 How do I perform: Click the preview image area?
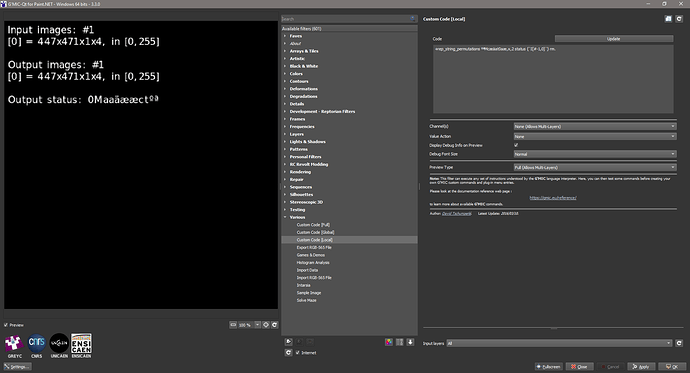pos(141,165)
